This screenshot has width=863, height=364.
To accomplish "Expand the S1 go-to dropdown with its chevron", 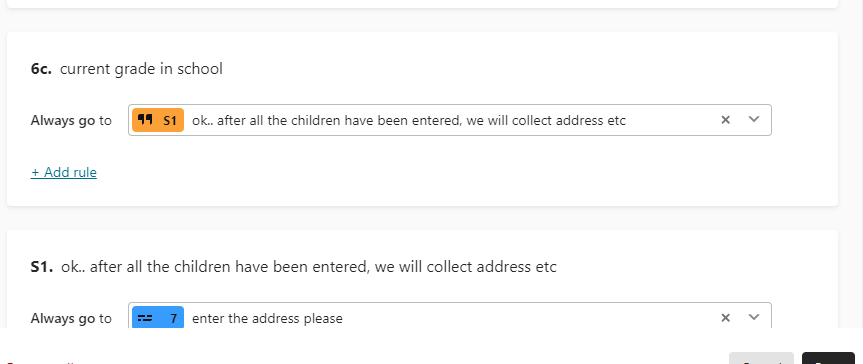I will [x=754, y=317].
